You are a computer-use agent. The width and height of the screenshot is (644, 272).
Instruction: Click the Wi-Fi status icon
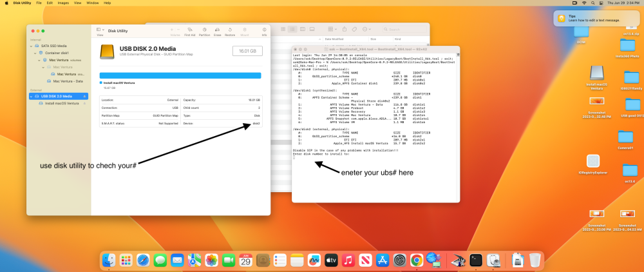(x=583, y=3)
